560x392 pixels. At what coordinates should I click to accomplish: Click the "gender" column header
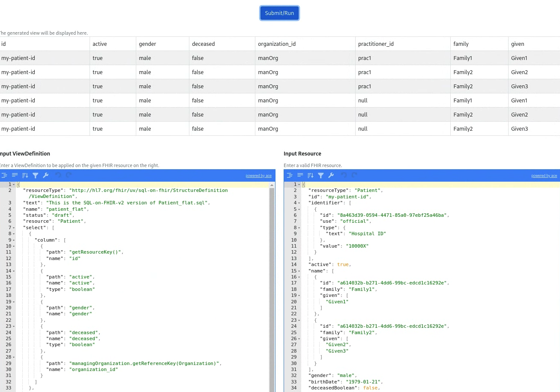(x=162, y=44)
